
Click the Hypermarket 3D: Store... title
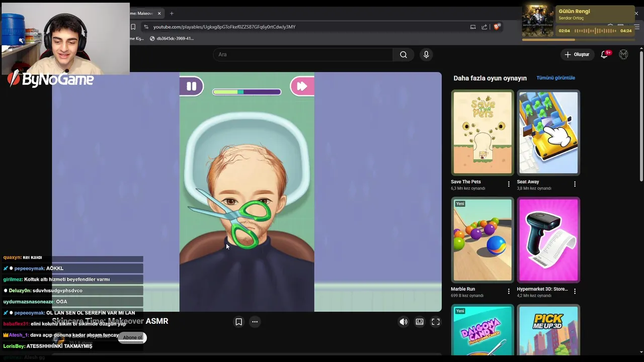(x=542, y=289)
